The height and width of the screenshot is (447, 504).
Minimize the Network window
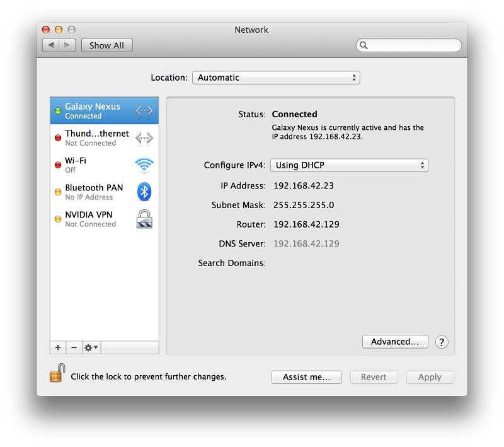[x=59, y=30]
